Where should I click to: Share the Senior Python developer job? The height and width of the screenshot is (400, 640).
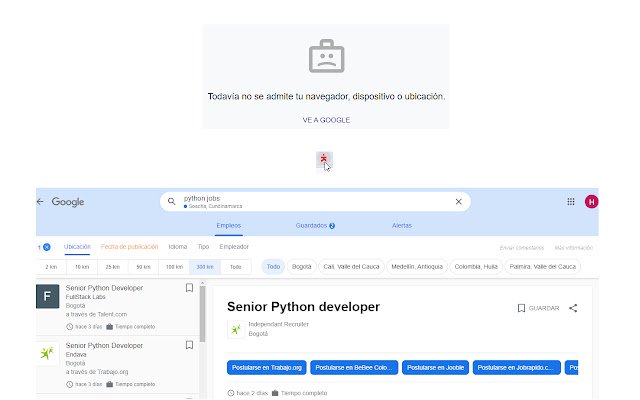pyautogui.click(x=573, y=308)
